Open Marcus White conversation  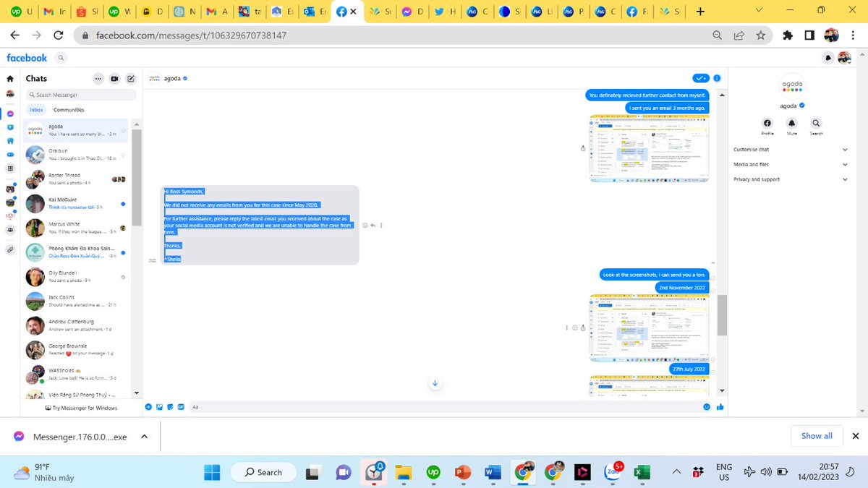(x=77, y=228)
